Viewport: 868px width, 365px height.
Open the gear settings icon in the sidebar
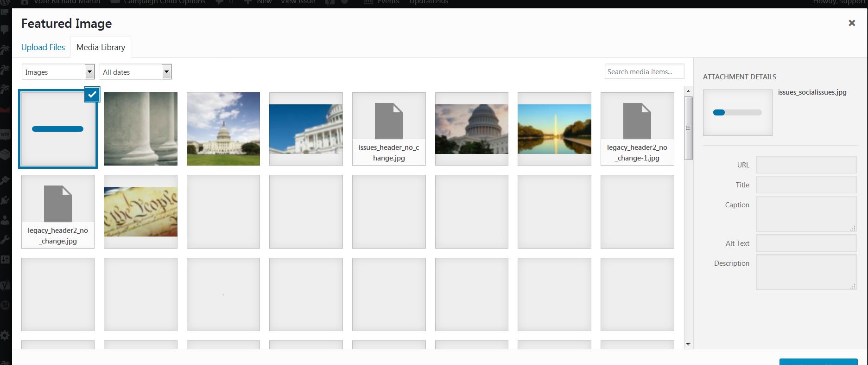(5, 335)
